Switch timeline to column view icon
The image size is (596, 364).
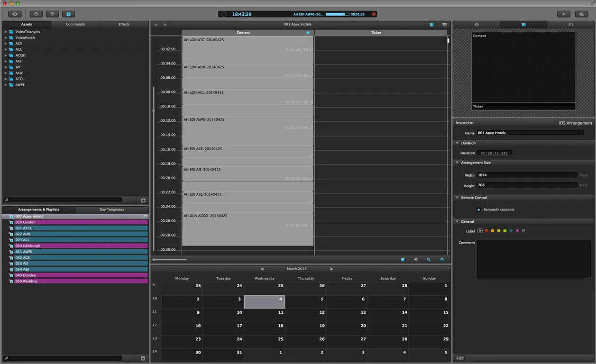431,25
